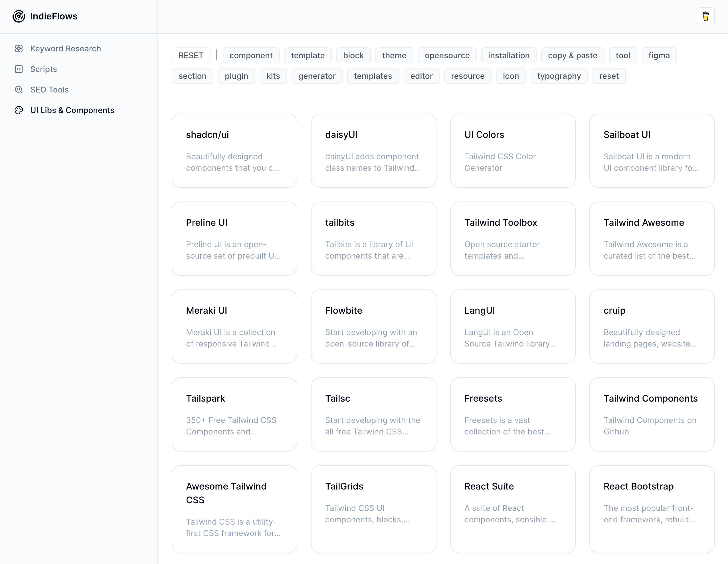Screen dimensions: 728x564
Task: Click the UI Libs palette icon
Action: (x=19, y=110)
